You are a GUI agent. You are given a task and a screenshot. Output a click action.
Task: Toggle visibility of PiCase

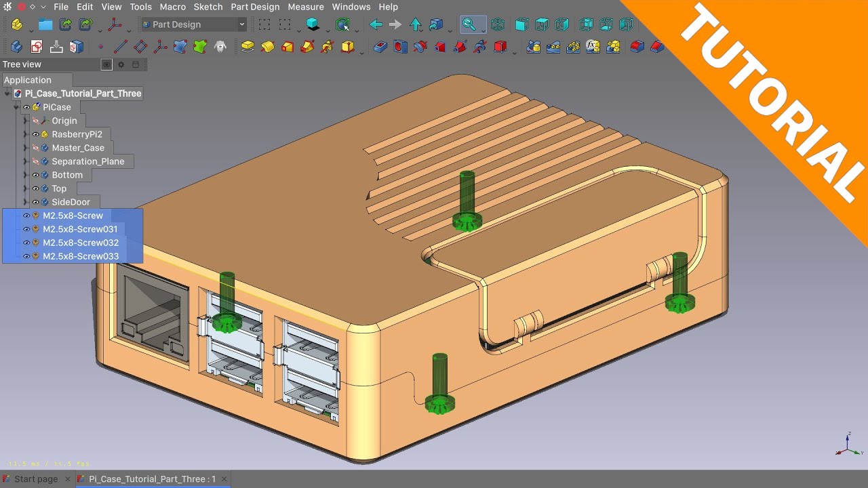point(27,107)
